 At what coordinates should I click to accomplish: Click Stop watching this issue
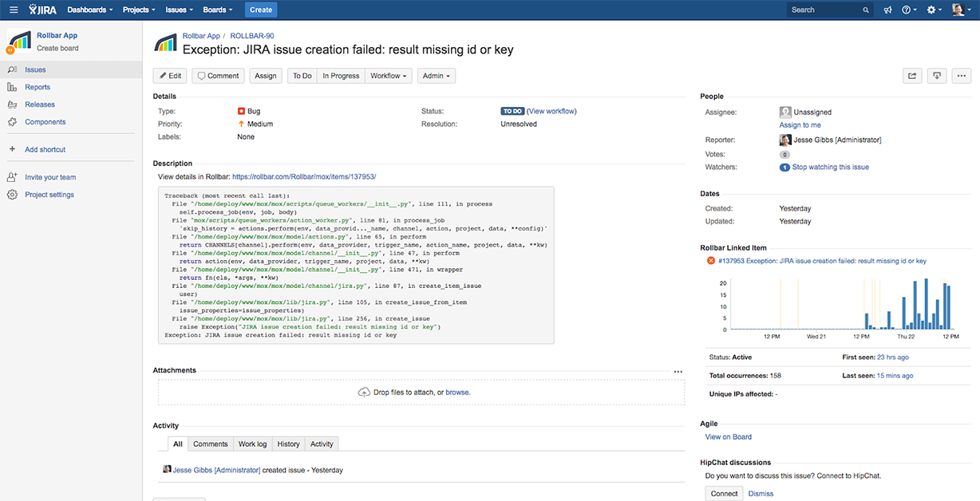(x=830, y=168)
